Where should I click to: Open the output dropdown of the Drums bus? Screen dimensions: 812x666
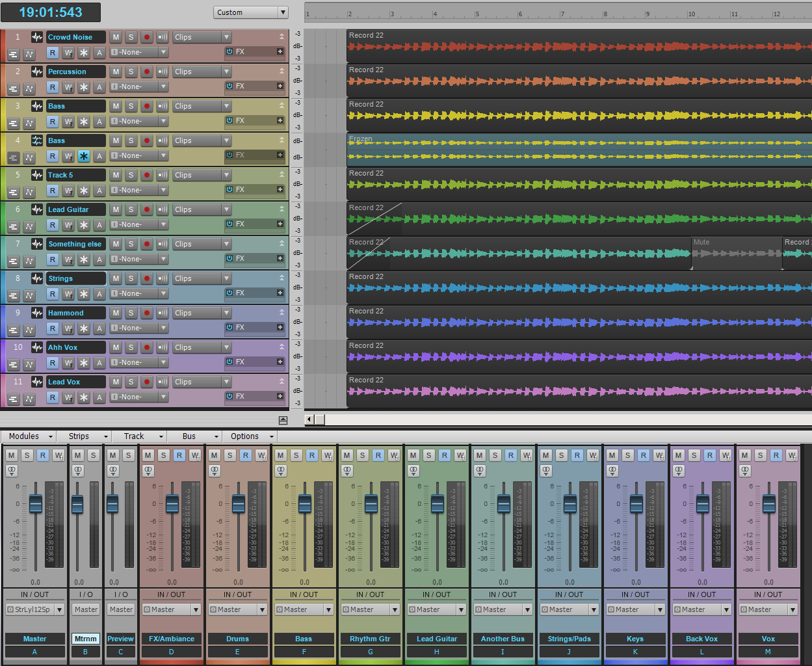[262, 609]
